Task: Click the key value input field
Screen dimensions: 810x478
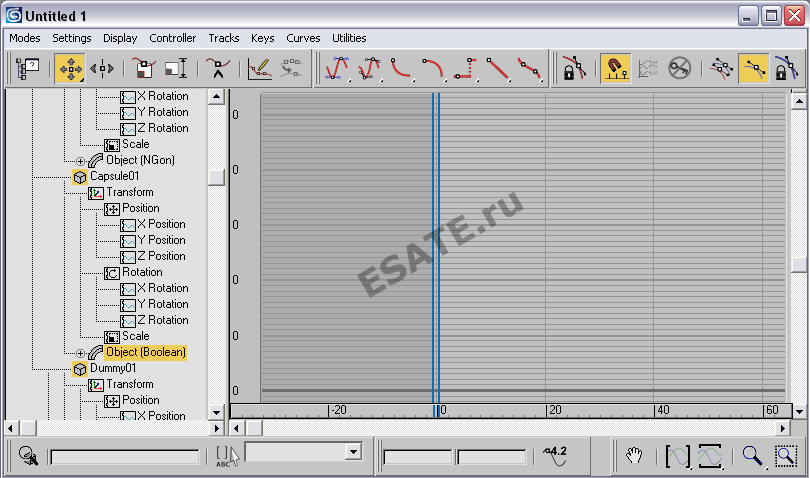Action: (491, 457)
